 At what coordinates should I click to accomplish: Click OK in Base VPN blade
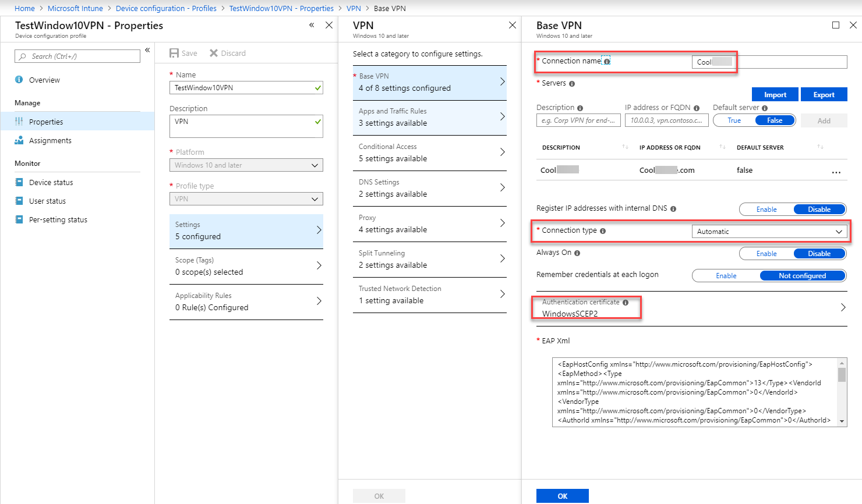(562, 496)
